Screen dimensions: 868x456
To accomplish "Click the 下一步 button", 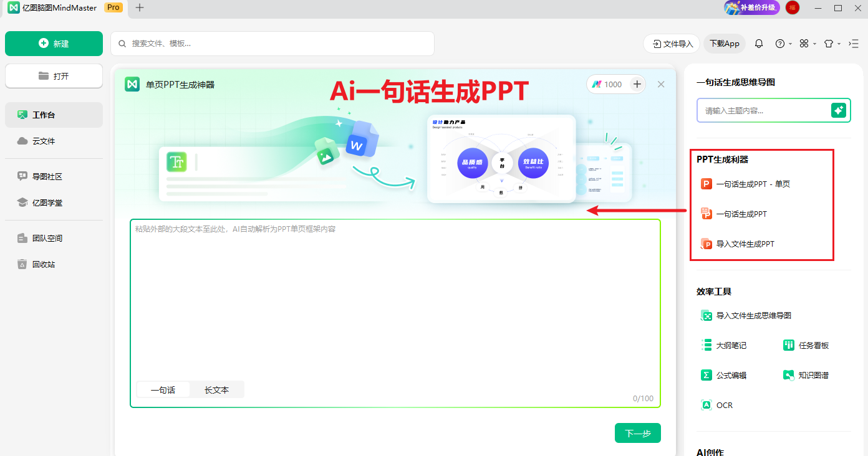I will 637,434.
